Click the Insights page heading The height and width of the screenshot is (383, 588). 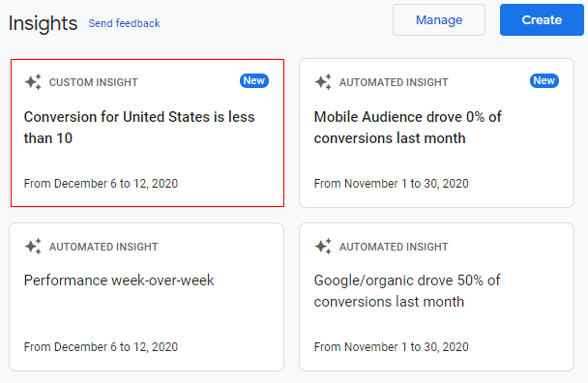43,23
